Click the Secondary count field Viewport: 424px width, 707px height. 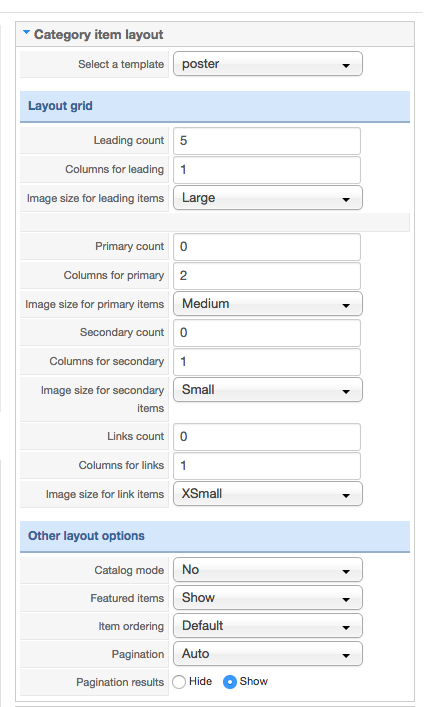pyautogui.click(x=267, y=333)
